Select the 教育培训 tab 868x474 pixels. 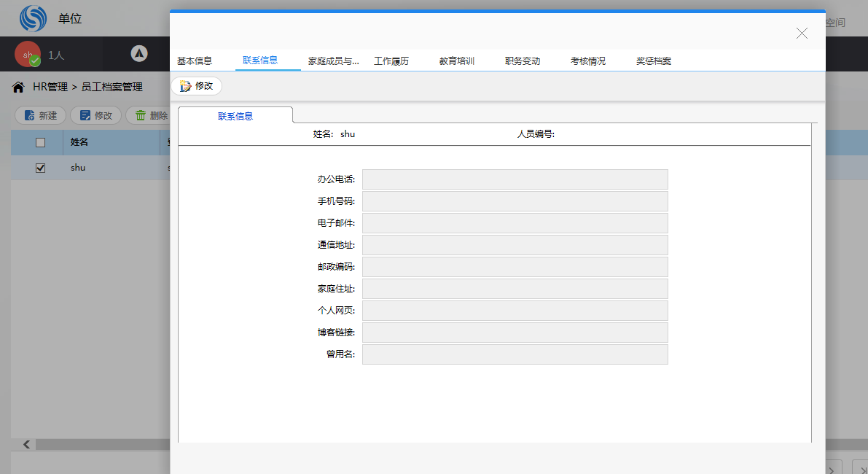[457, 61]
